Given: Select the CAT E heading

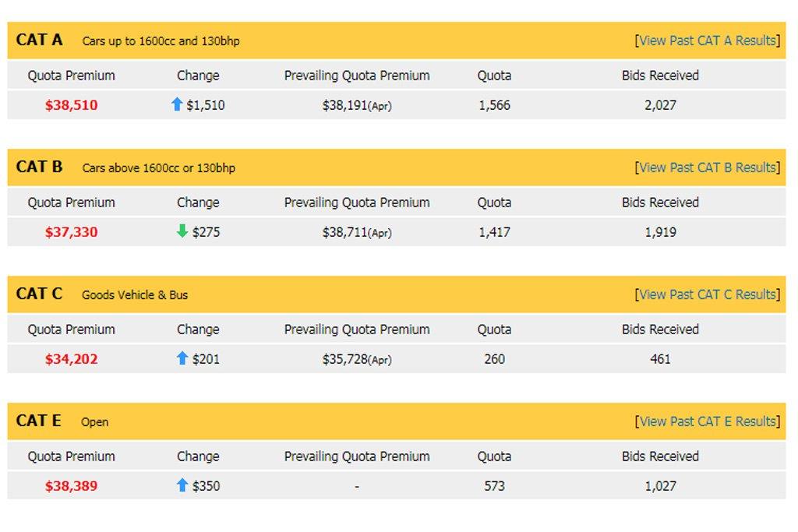Looking at the screenshot, I should [39, 420].
